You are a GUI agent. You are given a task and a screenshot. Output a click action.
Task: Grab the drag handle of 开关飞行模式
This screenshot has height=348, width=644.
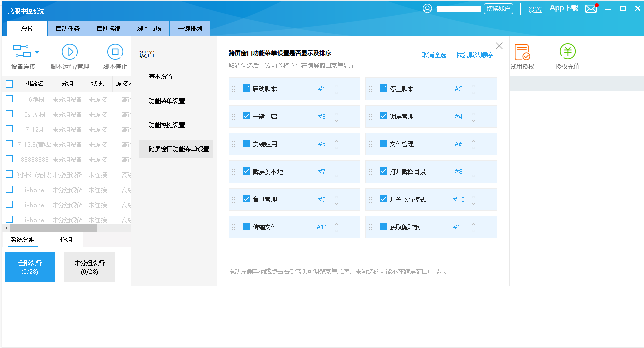coord(370,200)
